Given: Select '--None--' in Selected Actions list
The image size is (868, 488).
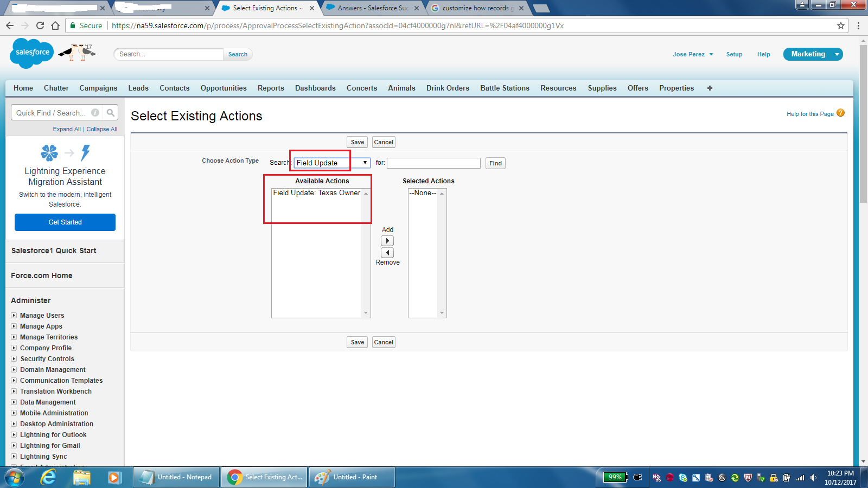Looking at the screenshot, I should tap(423, 193).
